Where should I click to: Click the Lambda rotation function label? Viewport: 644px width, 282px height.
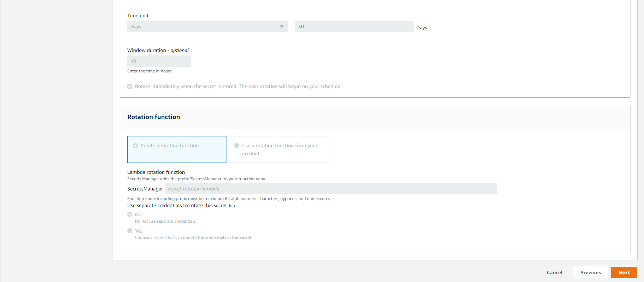(x=156, y=172)
